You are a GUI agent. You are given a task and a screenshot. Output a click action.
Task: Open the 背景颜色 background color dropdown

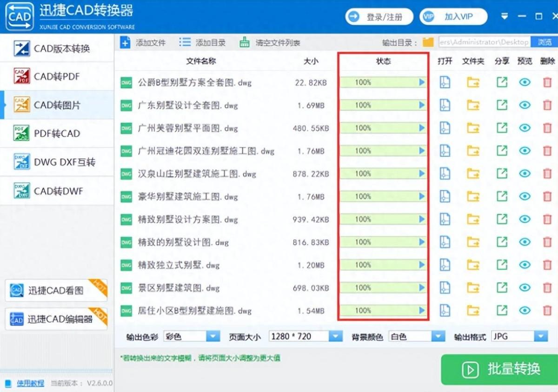pyautogui.click(x=417, y=336)
